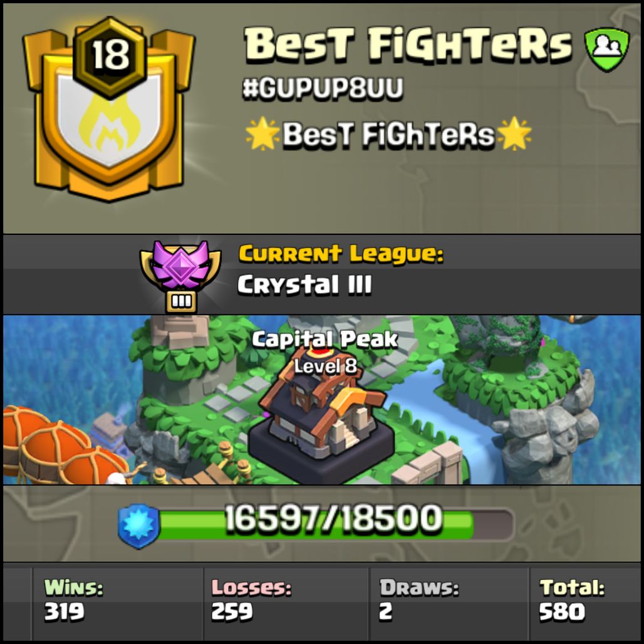Click the BesT FiGHTeRs clan name title
This screenshot has width=644, height=644.
click(408, 45)
